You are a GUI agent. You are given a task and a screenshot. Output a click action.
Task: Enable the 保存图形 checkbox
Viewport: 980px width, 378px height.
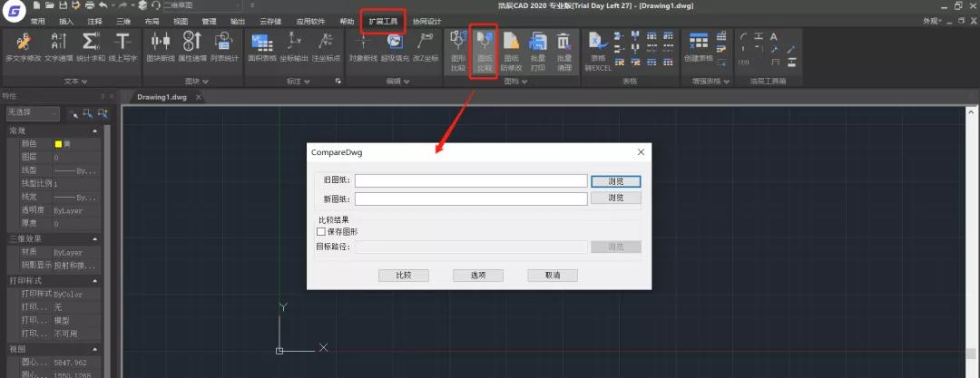(x=321, y=232)
